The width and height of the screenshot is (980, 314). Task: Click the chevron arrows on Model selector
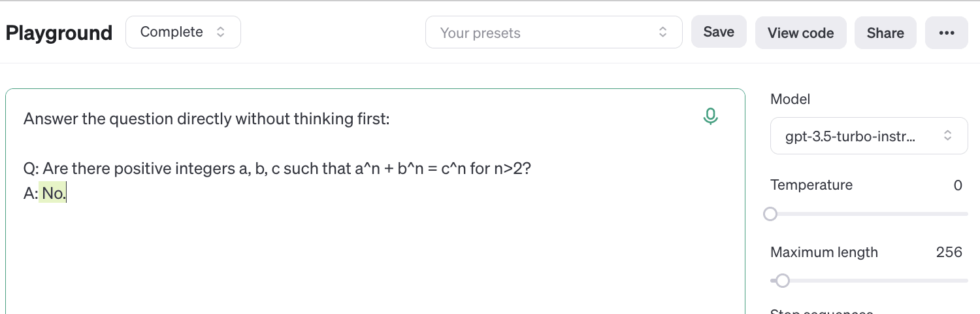[x=947, y=136]
